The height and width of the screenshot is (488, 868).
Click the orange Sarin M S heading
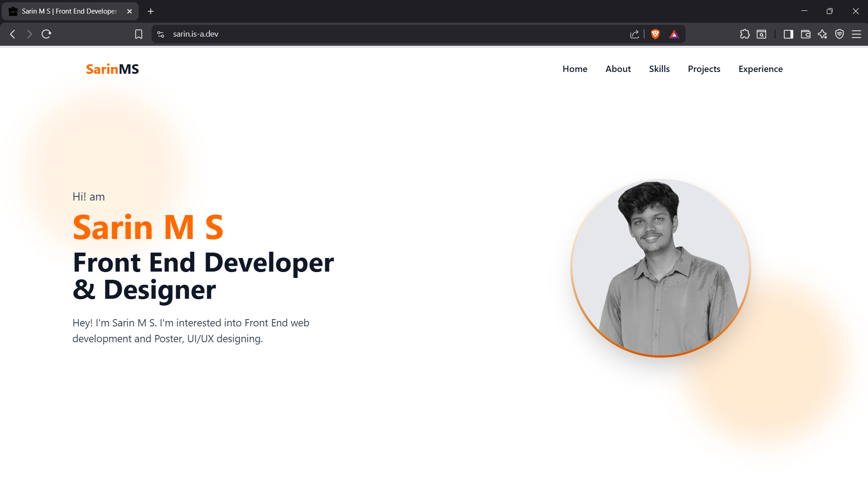148,227
